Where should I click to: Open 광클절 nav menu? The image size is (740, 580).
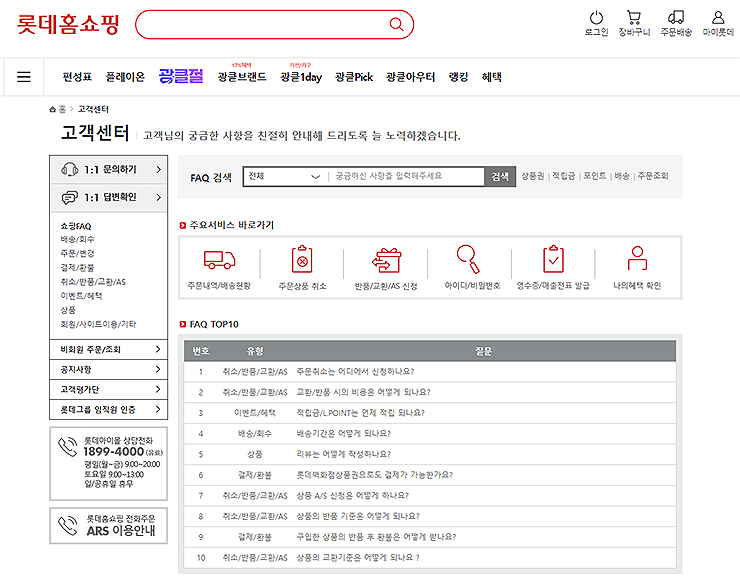(181, 76)
